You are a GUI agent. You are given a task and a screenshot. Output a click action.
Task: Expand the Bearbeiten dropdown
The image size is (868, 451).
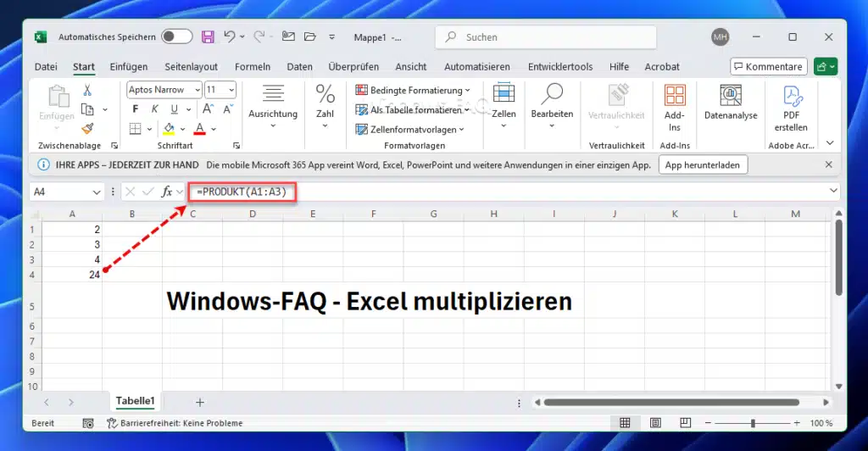pos(552,126)
